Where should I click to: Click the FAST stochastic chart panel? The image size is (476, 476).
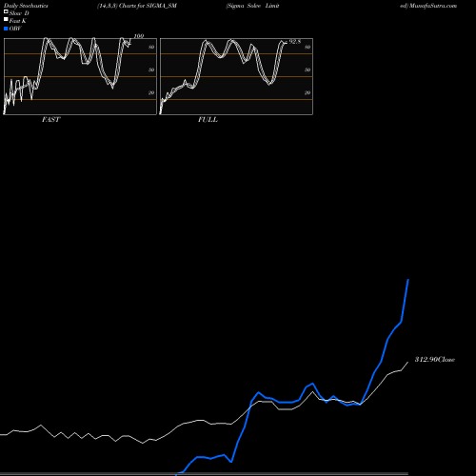click(x=80, y=76)
